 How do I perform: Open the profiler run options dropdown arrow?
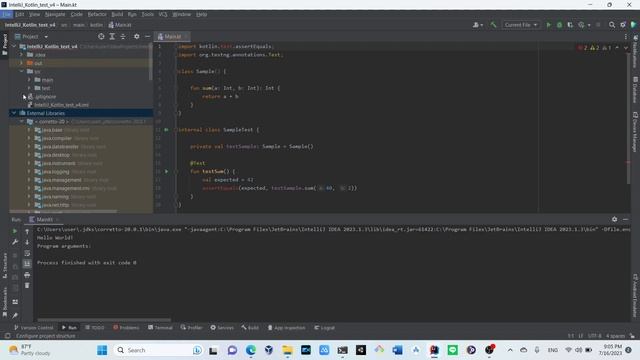click(x=589, y=25)
